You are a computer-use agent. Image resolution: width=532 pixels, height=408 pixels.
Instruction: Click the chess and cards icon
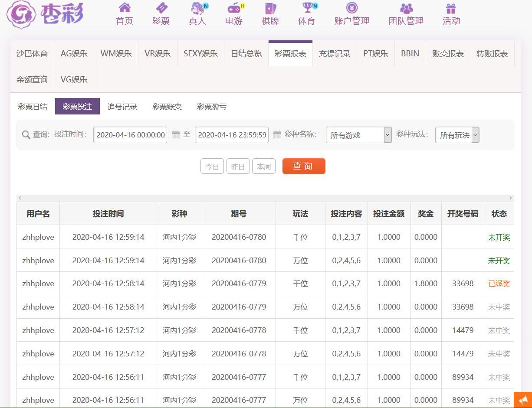coord(270,8)
